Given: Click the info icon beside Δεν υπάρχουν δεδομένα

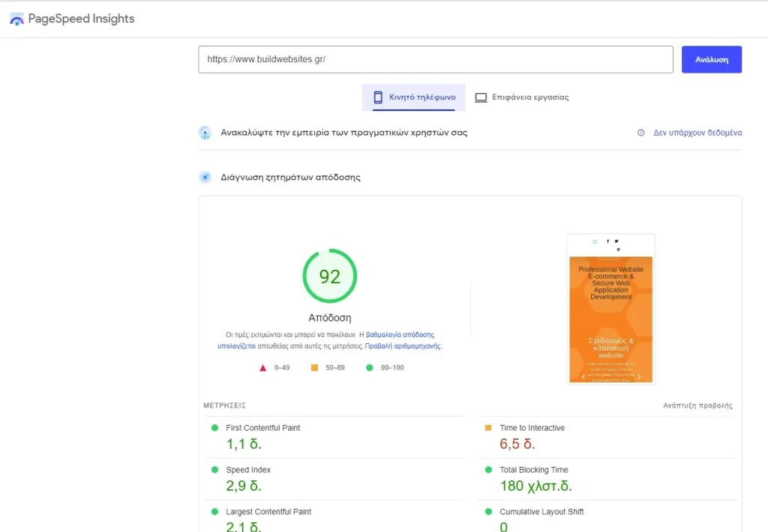Looking at the screenshot, I should (x=640, y=132).
